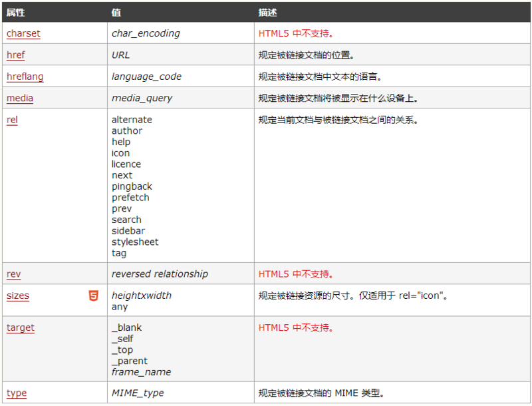The width and height of the screenshot is (532, 406).
Task: Click the description 规定当前文档与被链接文档之间的关系
Action: (x=338, y=120)
